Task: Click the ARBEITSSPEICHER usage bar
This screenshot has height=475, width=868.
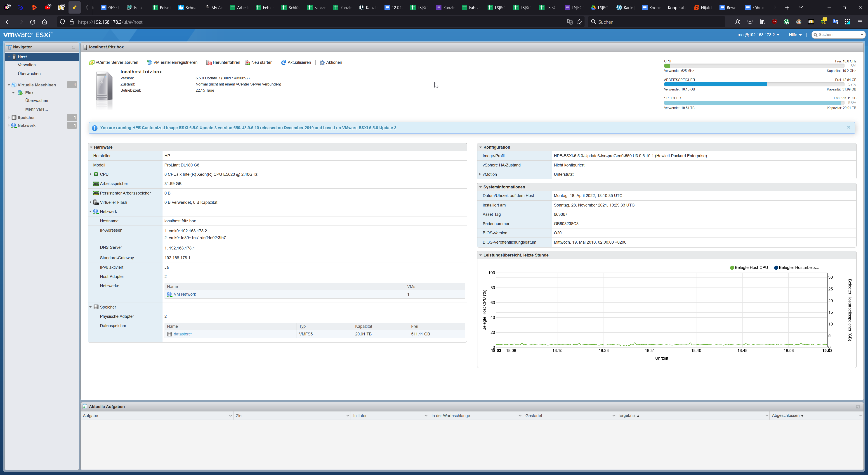Action: [x=754, y=84]
